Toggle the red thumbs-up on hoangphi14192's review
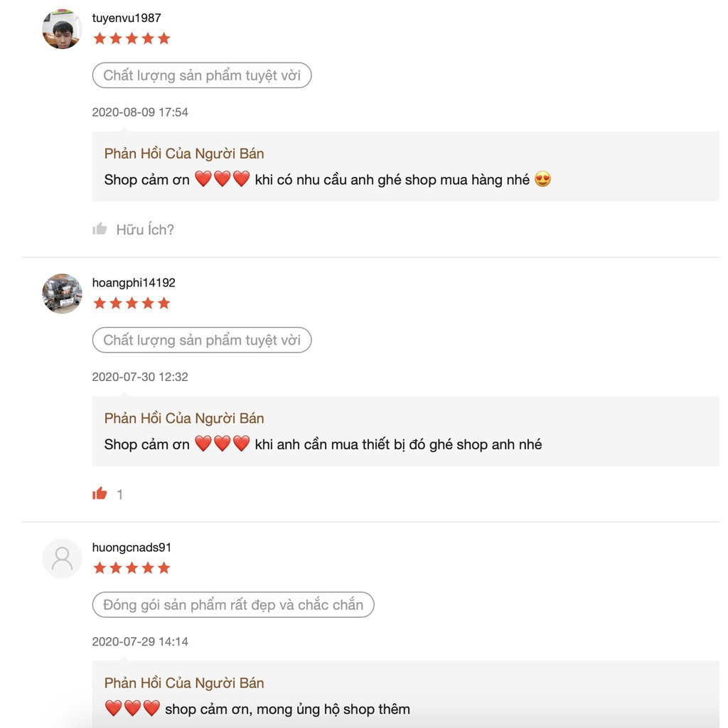 [100, 493]
